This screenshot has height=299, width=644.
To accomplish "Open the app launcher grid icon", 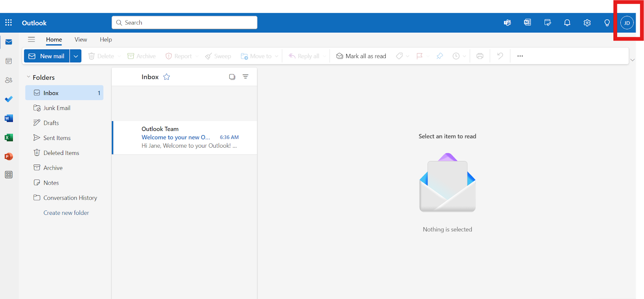I will [x=8, y=23].
